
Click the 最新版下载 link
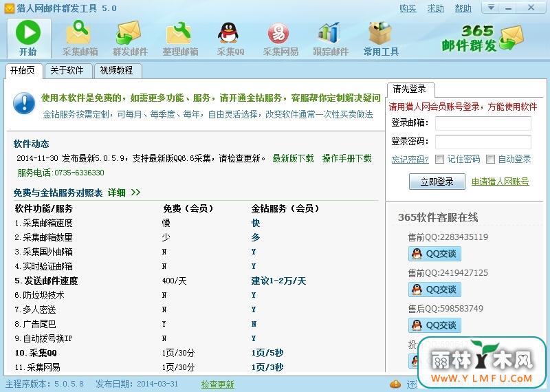(x=294, y=158)
